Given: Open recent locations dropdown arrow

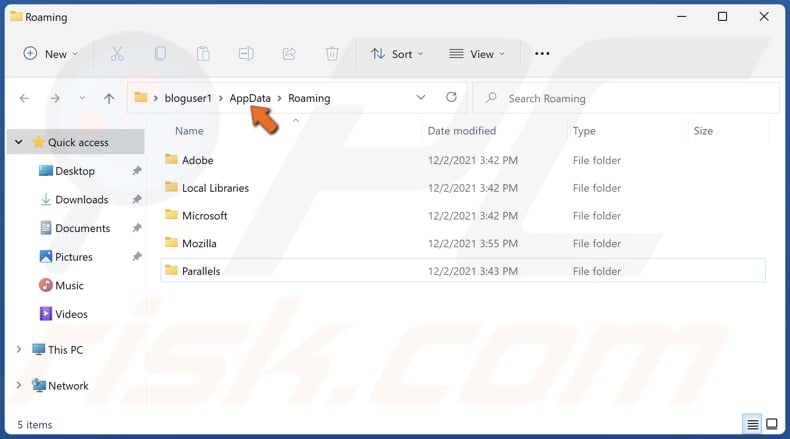Looking at the screenshot, I should point(82,98).
